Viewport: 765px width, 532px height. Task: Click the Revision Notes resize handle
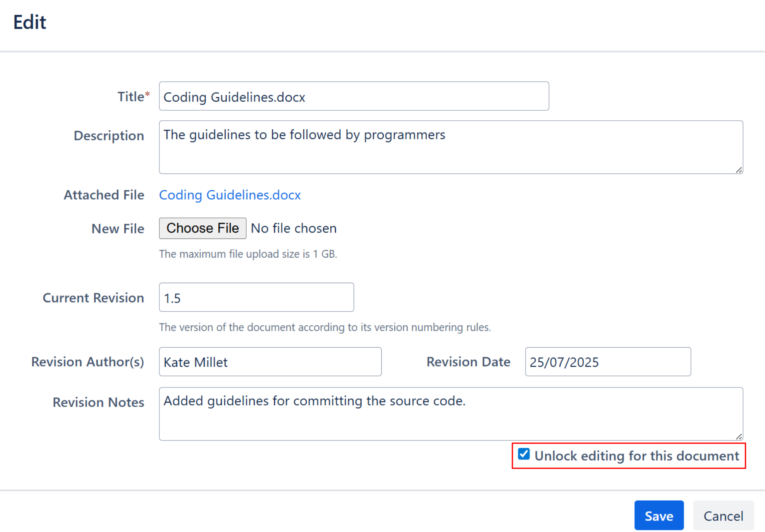pyautogui.click(x=739, y=437)
